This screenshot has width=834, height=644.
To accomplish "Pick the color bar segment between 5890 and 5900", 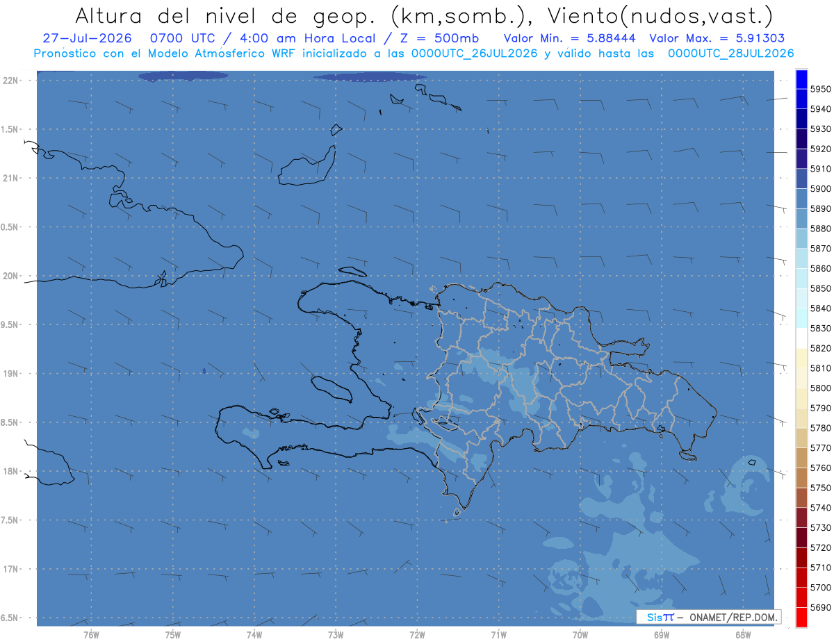I will pyautogui.click(x=801, y=199).
